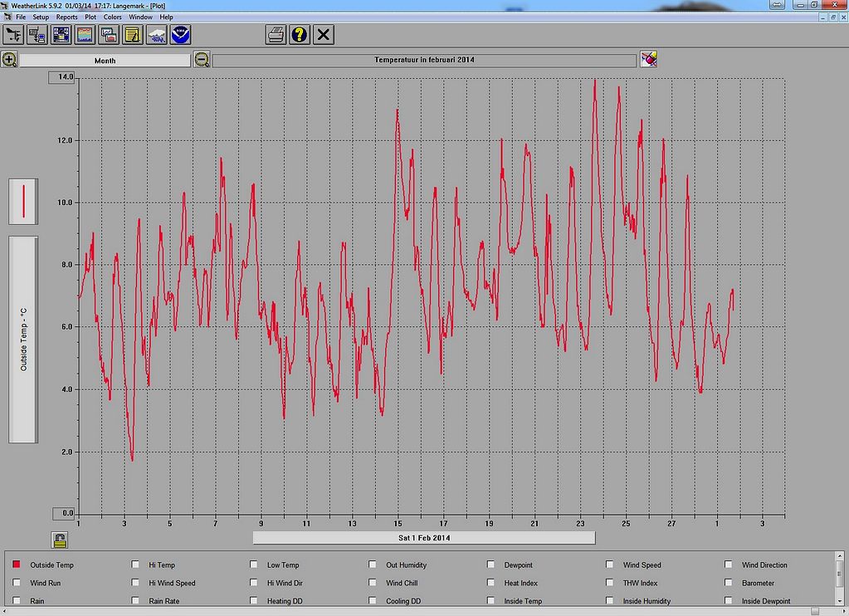Open the Window menu
The height and width of the screenshot is (616, 849).
point(140,17)
